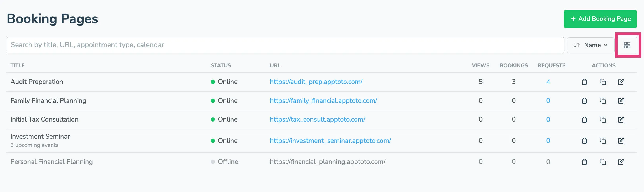Edit the Initial Tax Consultation page
This screenshot has height=192, width=644.
621,119
